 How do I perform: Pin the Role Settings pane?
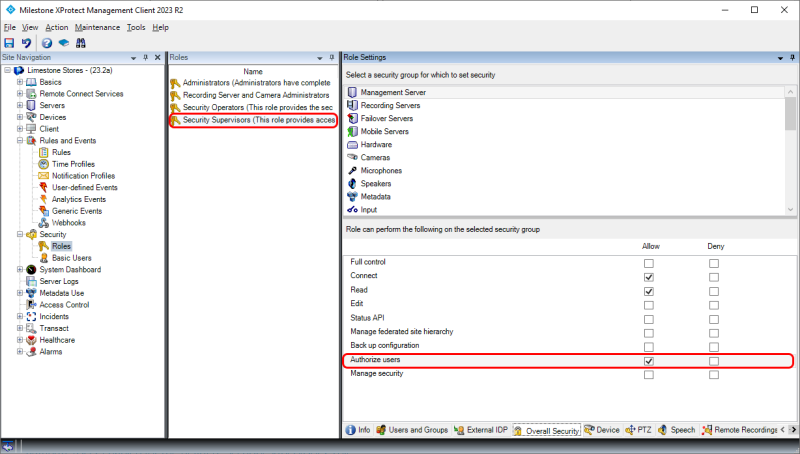(792, 58)
